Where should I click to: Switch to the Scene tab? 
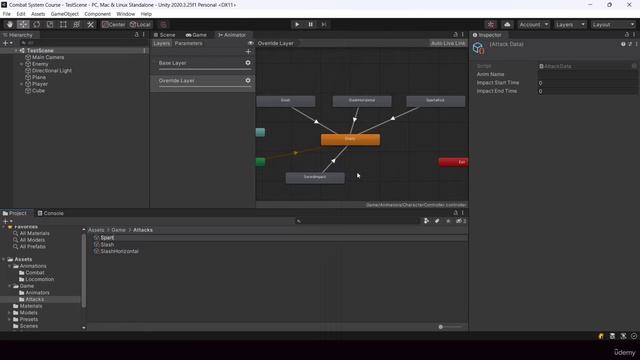164,35
